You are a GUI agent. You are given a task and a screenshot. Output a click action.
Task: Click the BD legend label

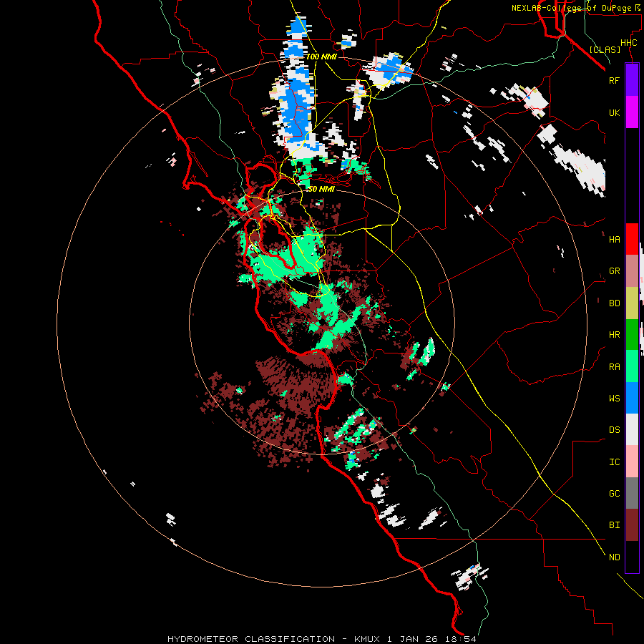click(614, 303)
